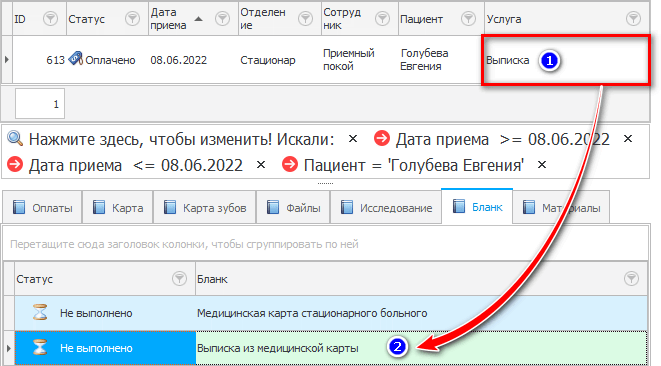Open filter for ID column
661x366 pixels.
click(x=50, y=19)
